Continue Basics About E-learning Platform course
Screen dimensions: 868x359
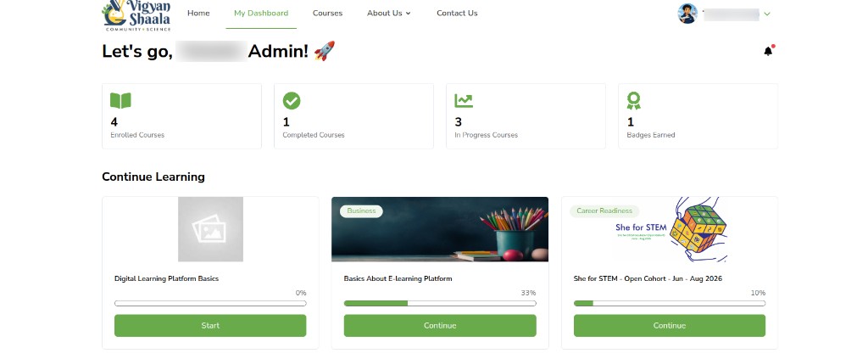(x=440, y=326)
